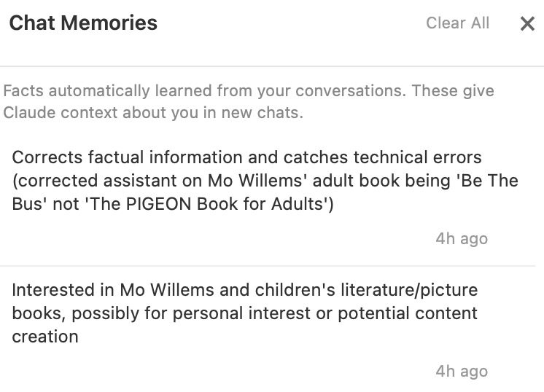Click the word 'creation' ending second memory
This screenshot has width=544, height=392.
(x=45, y=337)
